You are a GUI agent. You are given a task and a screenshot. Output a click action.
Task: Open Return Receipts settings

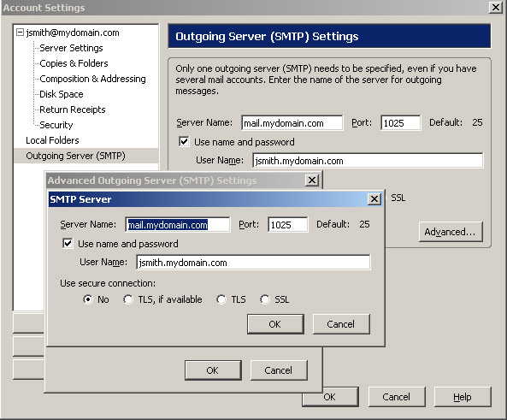pos(73,109)
